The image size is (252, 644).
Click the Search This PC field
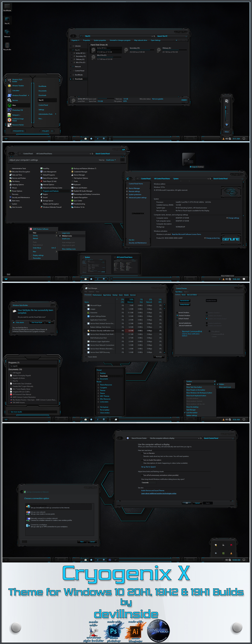(172, 36)
